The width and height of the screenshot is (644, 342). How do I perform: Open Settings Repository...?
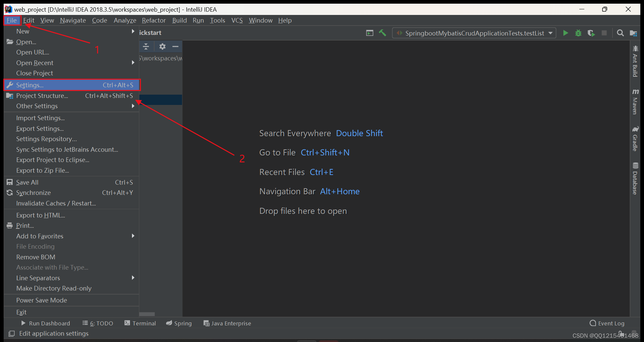point(71,139)
